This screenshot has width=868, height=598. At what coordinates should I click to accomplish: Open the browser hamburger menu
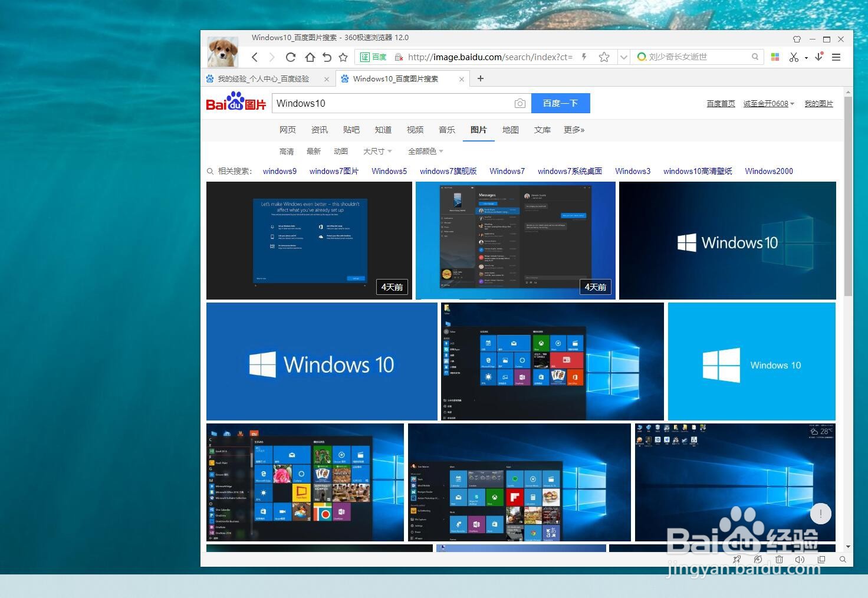(x=836, y=57)
